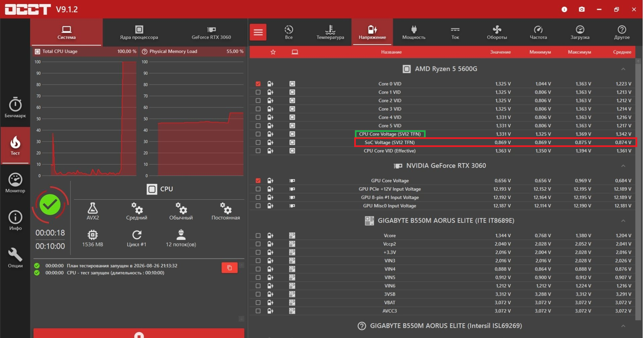This screenshot has width=644, height=338.
Task: Collapse the GIGABYTE B550M (Intersil ISL69269) group
Action: (623, 326)
